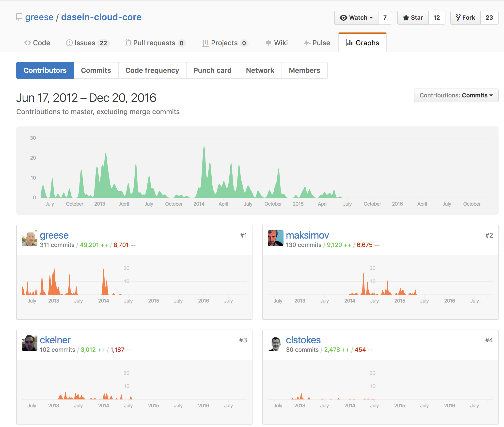Click the Pull requests branch icon
504x427 pixels.
pyautogui.click(x=128, y=43)
